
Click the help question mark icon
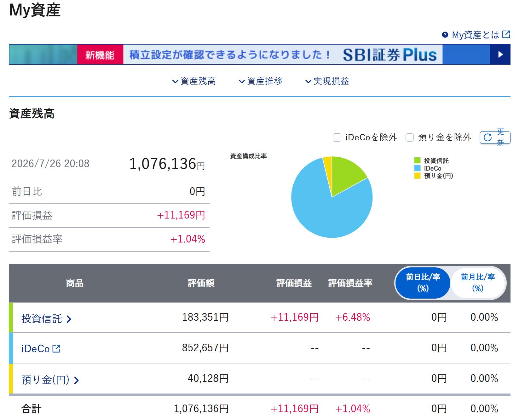[x=445, y=35]
